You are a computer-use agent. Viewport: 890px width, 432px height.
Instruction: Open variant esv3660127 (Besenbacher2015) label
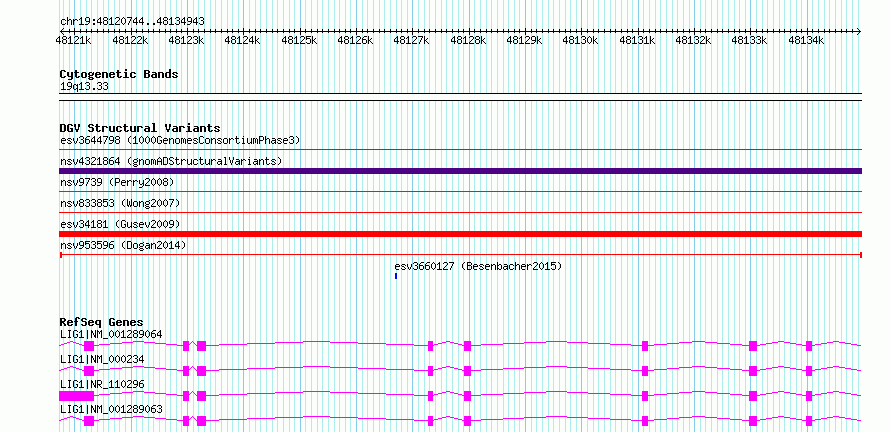click(478, 266)
